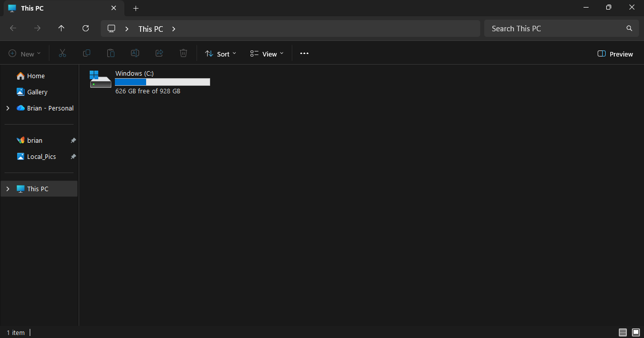Click the search magnifier icon
The image size is (644, 338).
pyautogui.click(x=629, y=28)
